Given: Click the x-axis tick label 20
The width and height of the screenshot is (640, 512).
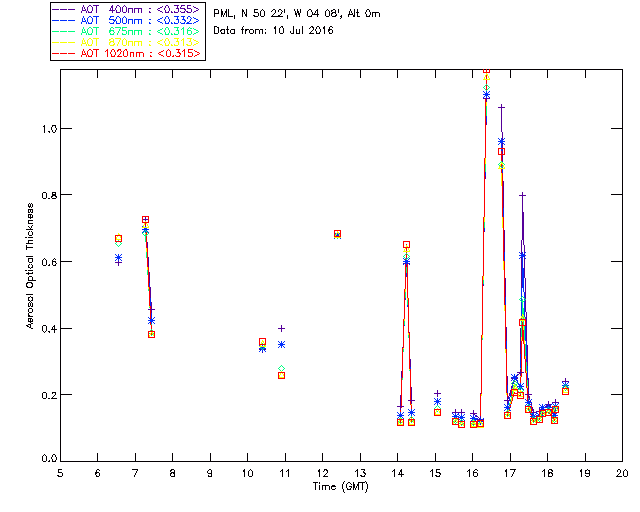Looking at the screenshot, I should pyautogui.click(x=622, y=473).
